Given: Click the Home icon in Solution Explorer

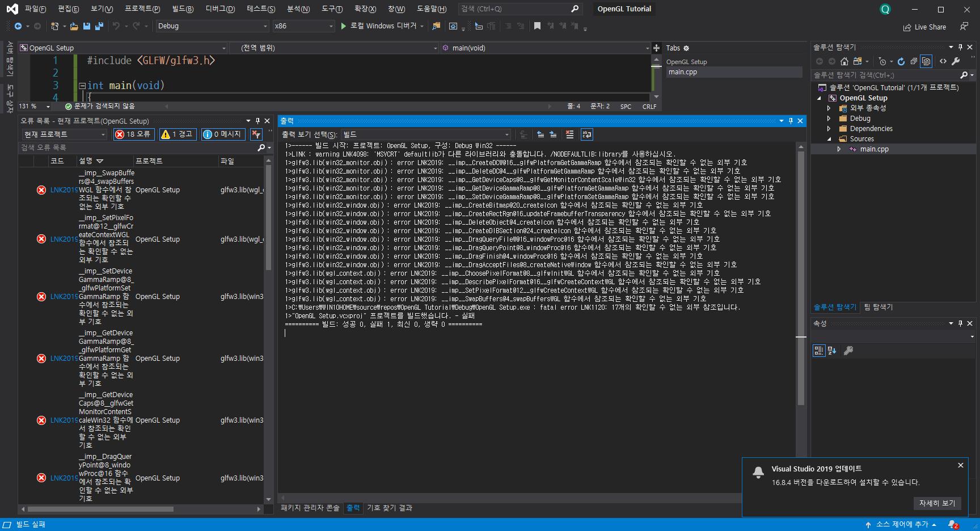Looking at the screenshot, I should tap(844, 61).
